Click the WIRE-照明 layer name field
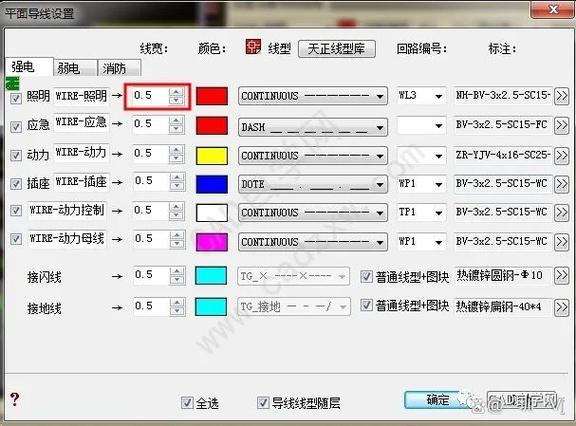This screenshot has height=426, width=576. pyautogui.click(x=81, y=96)
